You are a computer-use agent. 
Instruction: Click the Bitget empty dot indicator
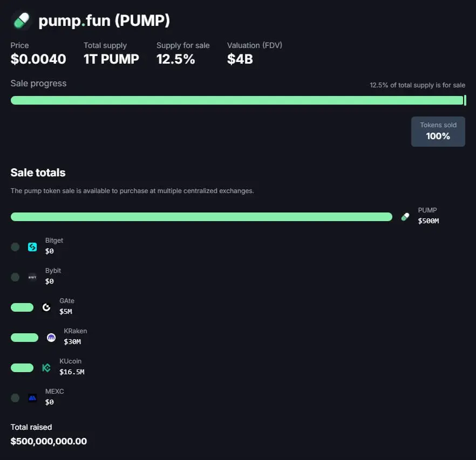pos(15,247)
